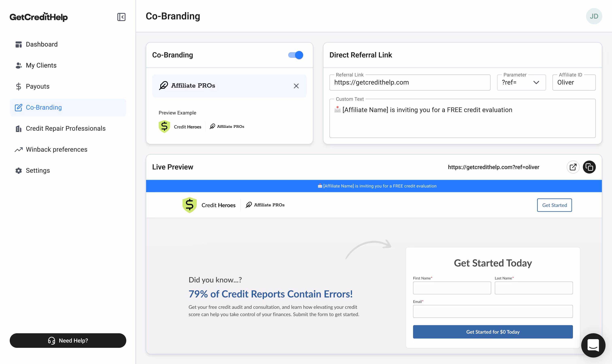Copy the live preview referral link
Viewport: 612px width, 364px height.
[x=589, y=167]
